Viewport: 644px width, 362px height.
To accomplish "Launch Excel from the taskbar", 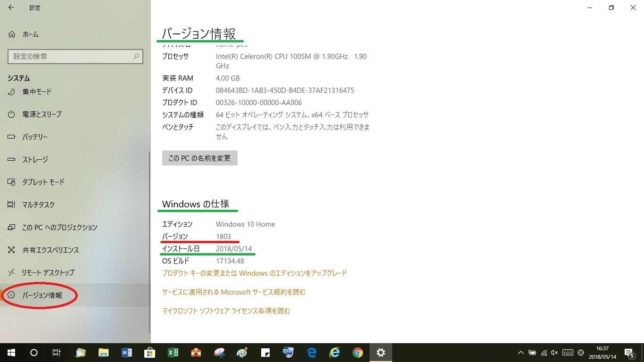I will [173, 353].
